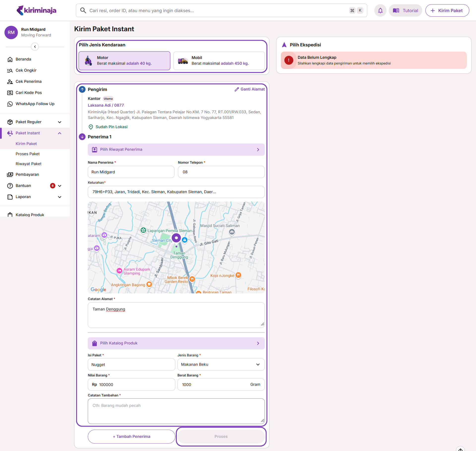Go to Proses Paket submenu
Image resolution: width=476 pixels, height=451 pixels.
pyautogui.click(x=28, y=154)
